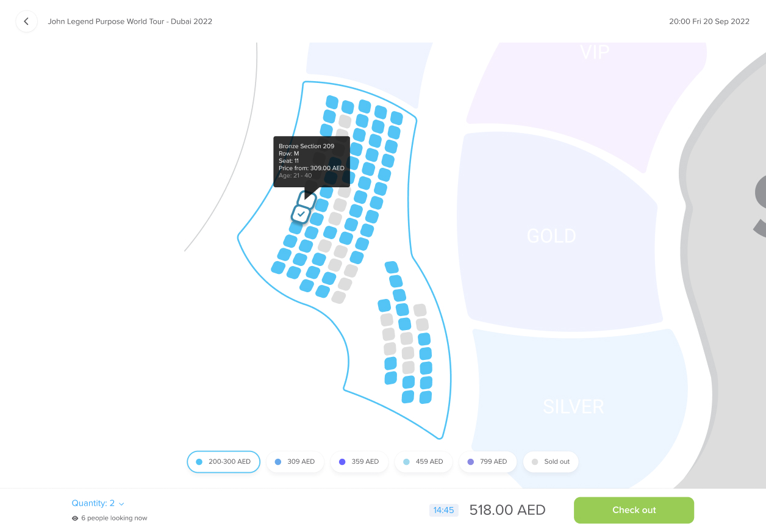Open the Quantity dropdown chevron

coord(121,504)
